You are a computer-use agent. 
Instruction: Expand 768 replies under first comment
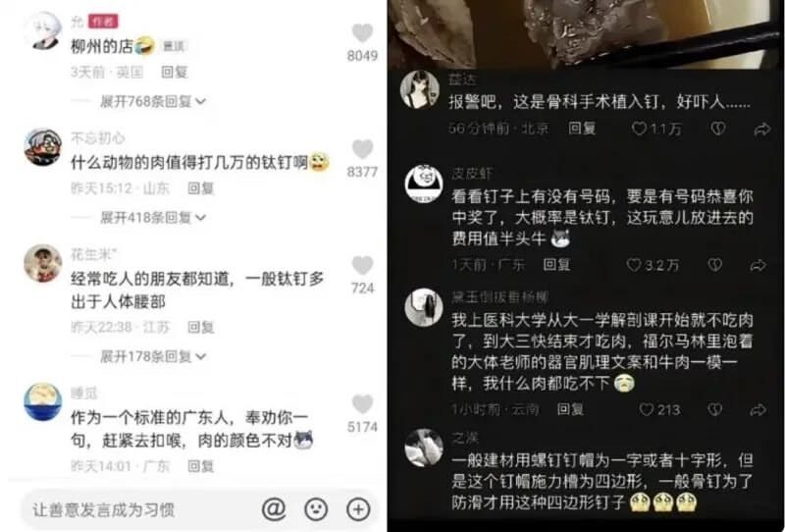153,102
